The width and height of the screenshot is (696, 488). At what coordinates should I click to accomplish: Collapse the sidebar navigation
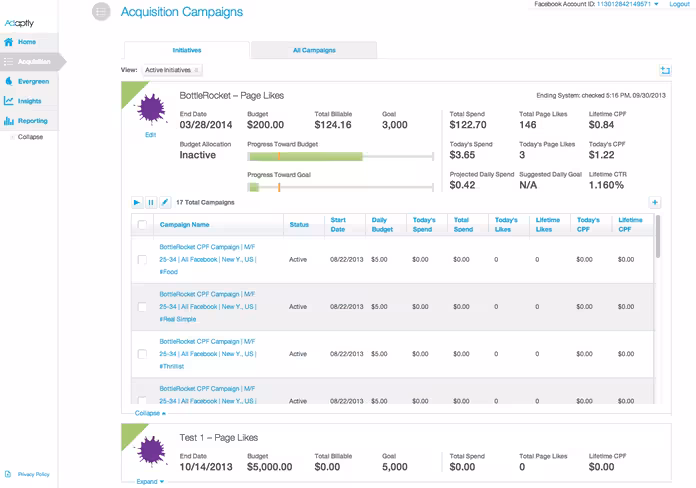(30, 137)
